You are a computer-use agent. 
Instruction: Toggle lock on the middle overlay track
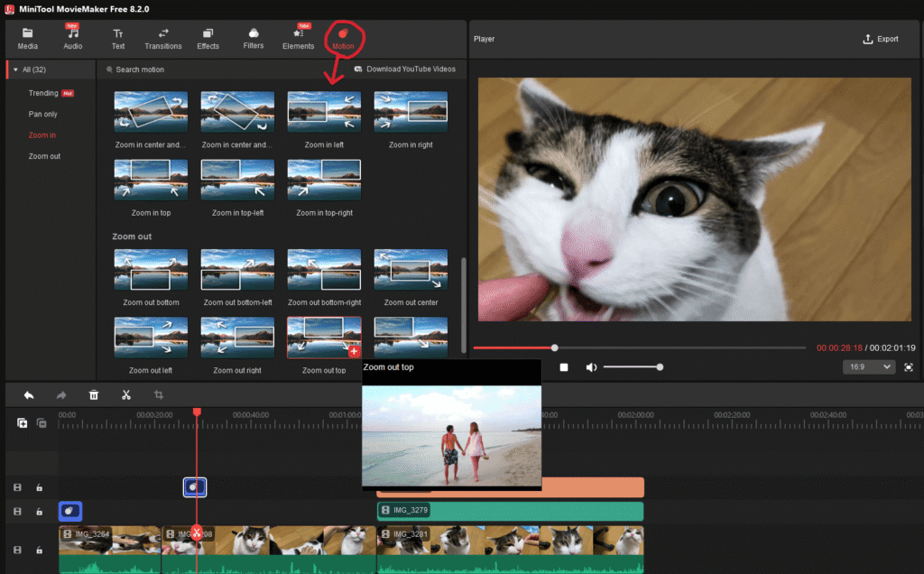[x=39, y=512]
